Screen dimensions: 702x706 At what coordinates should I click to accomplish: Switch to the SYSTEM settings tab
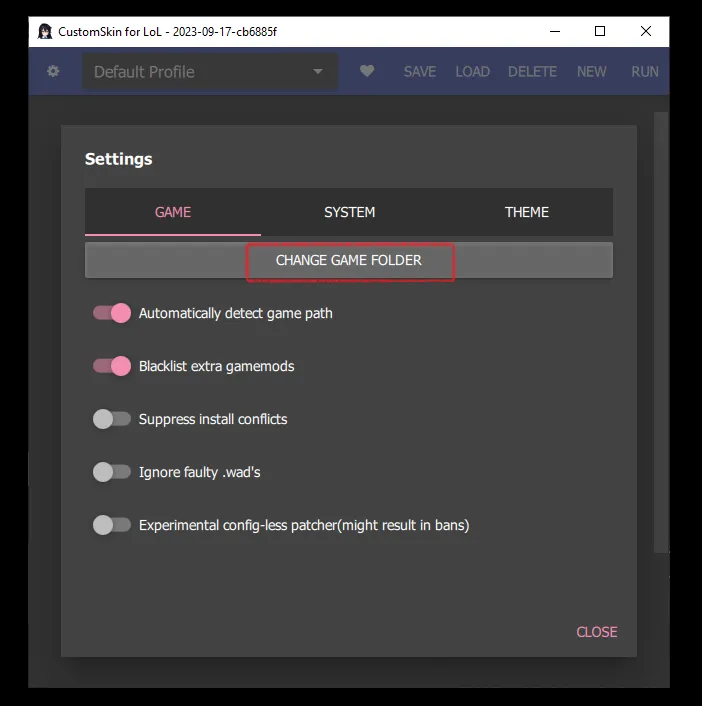click(x=349, y=212)
